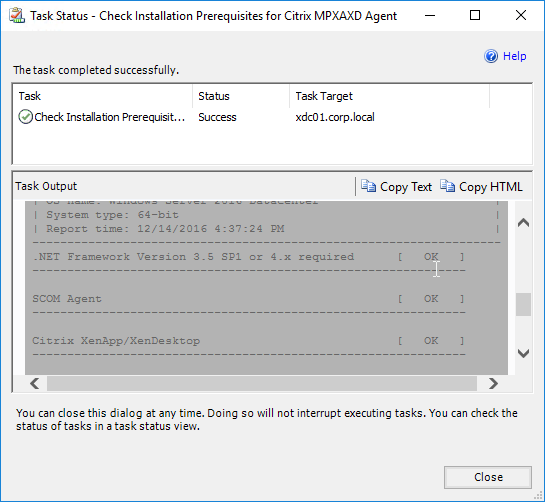This screenshot has width=545, height=502.
Task: Click the scroll down arrow in task output
Action: click(523, 353)
